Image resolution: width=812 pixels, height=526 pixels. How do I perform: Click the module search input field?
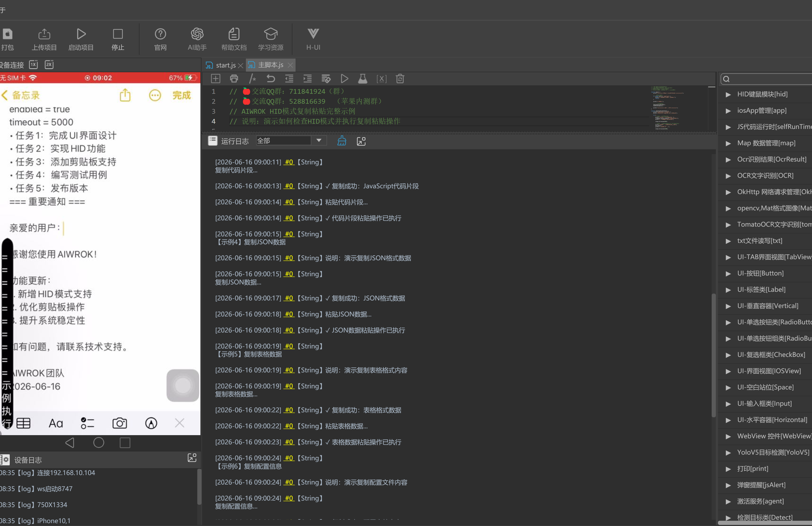(766, 79)
